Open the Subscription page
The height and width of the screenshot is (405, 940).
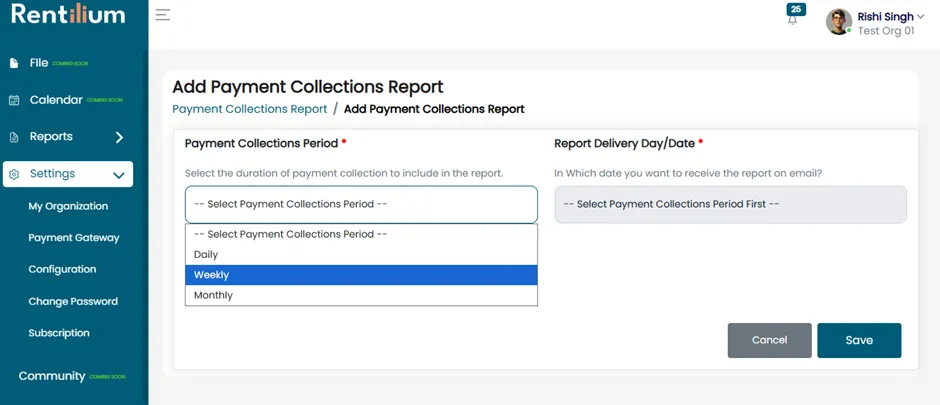pyautogui.click(x=59, y=333)
